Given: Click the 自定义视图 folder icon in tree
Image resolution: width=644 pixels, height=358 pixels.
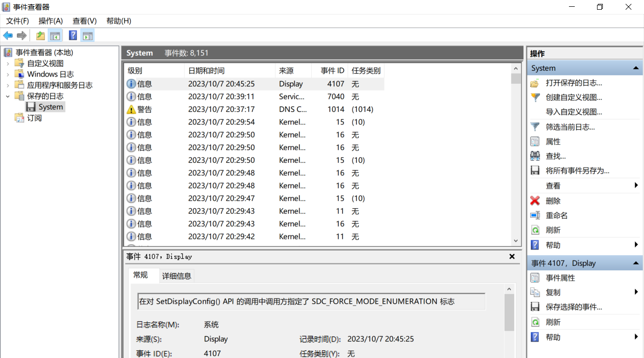Looking at the screenshot, I should coord(19,63).
